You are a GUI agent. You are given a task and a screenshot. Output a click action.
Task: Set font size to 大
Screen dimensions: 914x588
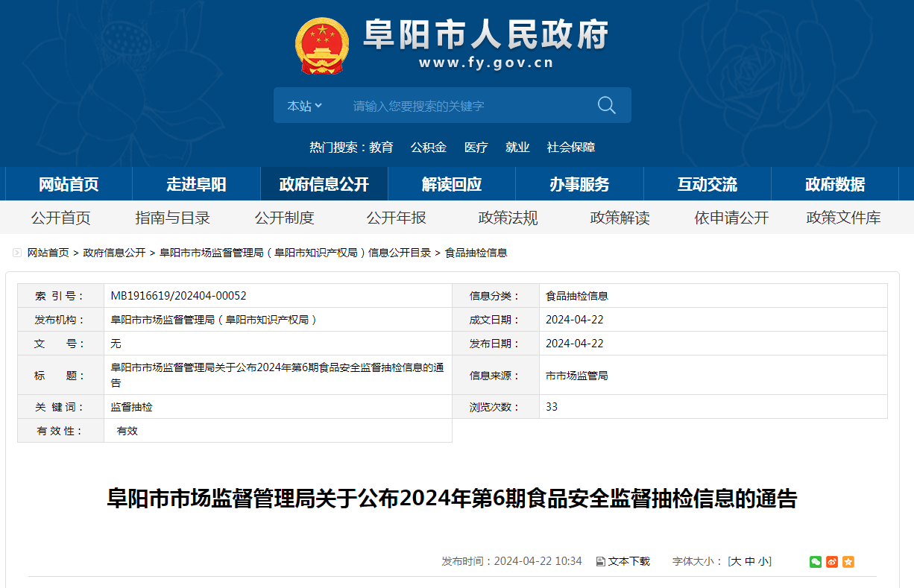coord(736,561)
